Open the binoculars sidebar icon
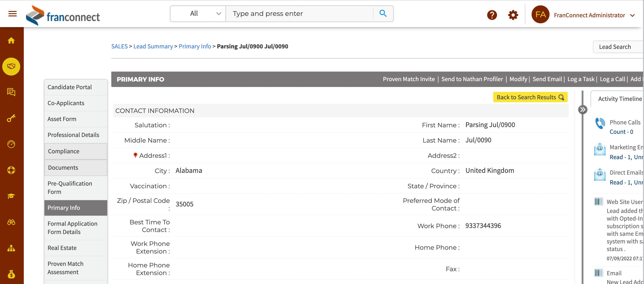This screenshot has width=644, height=284. pyautogui.click(x=11, y=222)
